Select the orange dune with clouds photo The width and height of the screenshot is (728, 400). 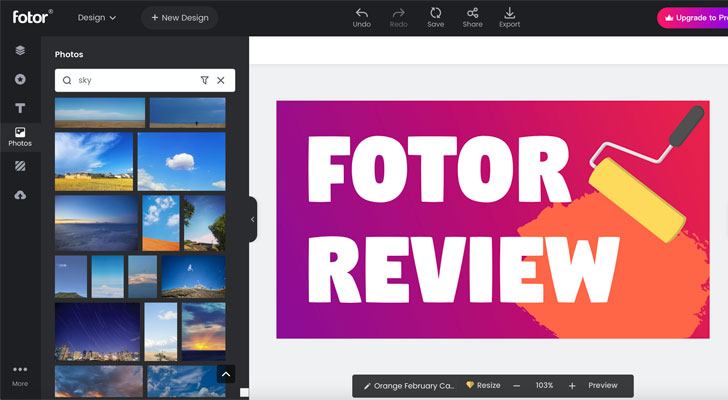coord(161,223)
